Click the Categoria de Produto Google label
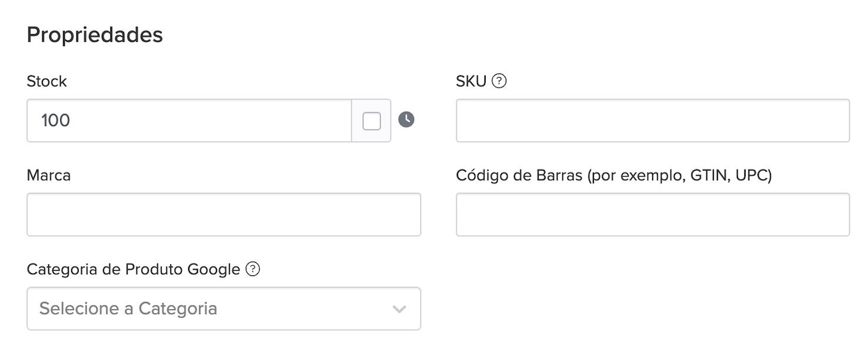This screenshot has width=868, height=353. [x=133, y=269]
